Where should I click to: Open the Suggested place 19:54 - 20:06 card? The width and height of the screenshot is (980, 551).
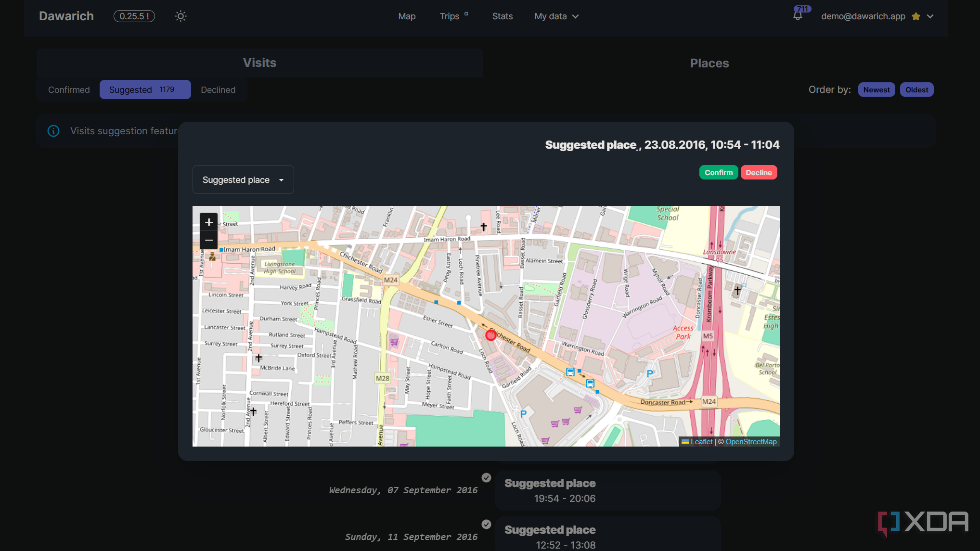607,490
